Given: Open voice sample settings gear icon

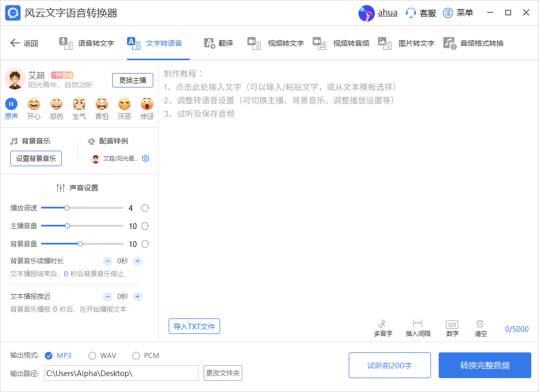Looking at the screenshot, I should 146,158.
